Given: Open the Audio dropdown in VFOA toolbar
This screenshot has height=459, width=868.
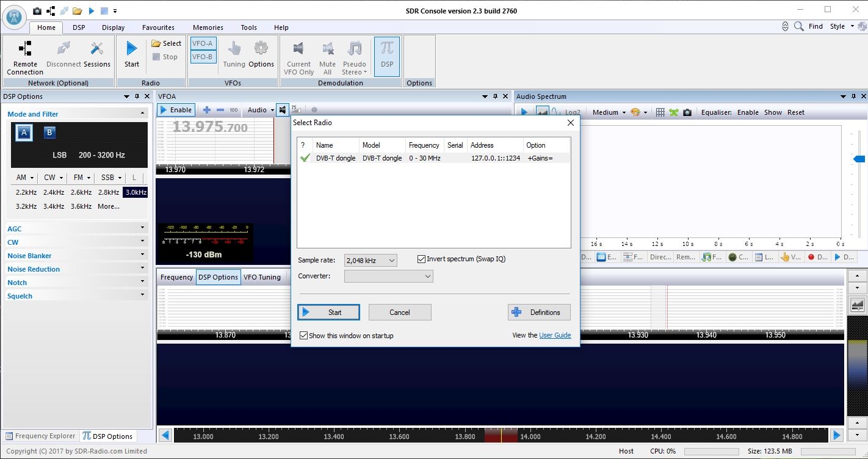Looking at the screenshot, I should click(x=261, y=110).
